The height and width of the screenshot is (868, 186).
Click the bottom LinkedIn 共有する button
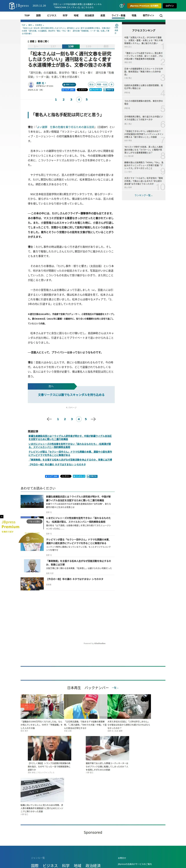click(x=92, y=476)
